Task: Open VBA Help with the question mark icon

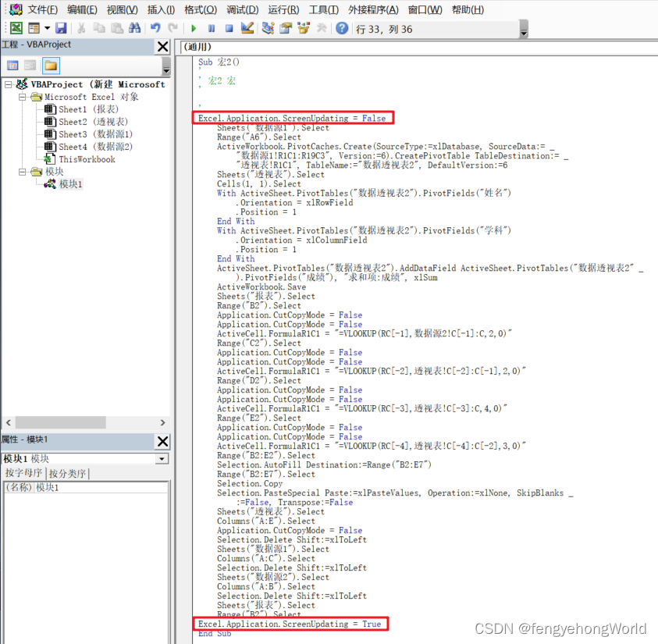Action: point(342,28)
